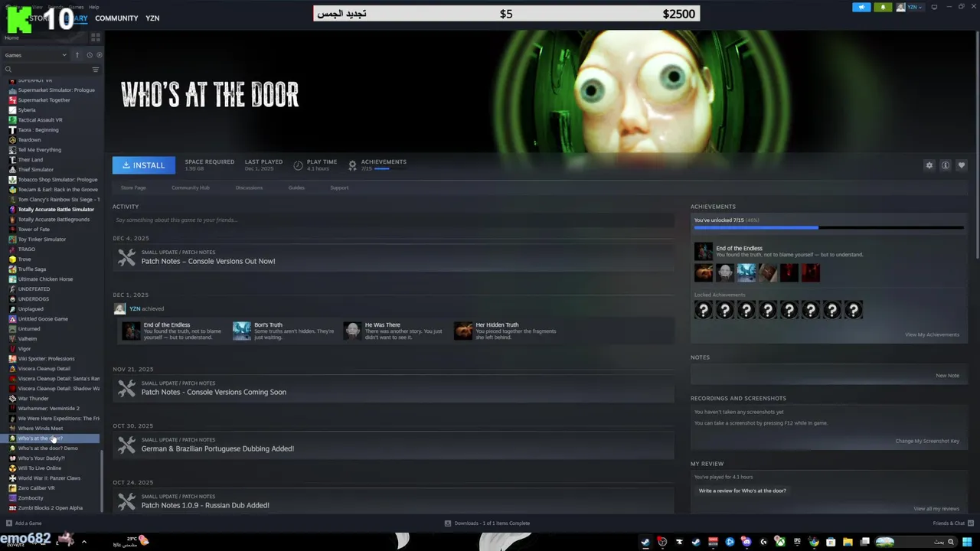Open Bori's Truth achievement icon in activity

coord(241,331)
